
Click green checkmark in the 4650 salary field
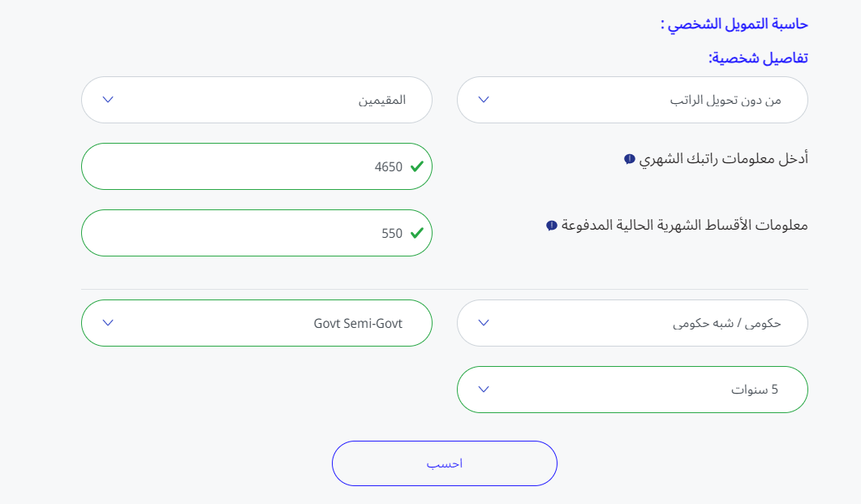pyautogui.click(x=417, y=166)
